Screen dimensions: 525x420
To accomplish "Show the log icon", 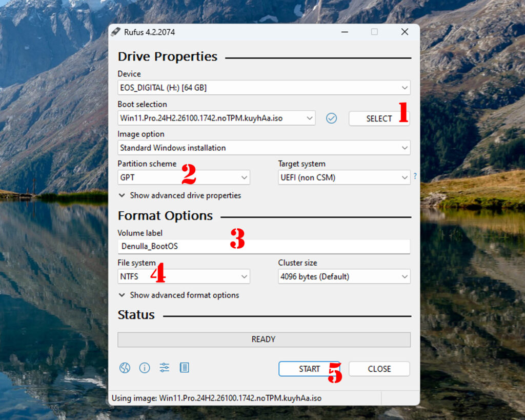I will coord(184,368).
